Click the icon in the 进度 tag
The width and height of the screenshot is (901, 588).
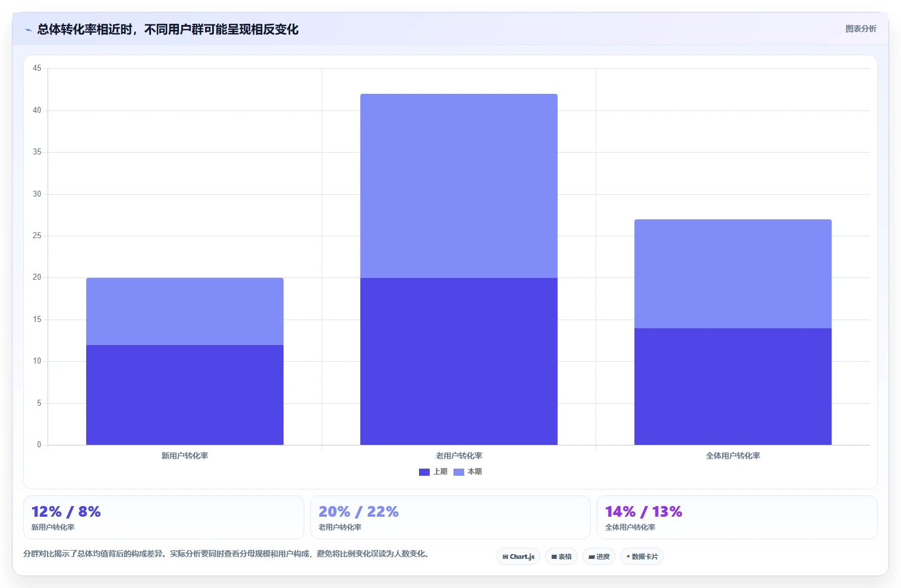[591, 557]
